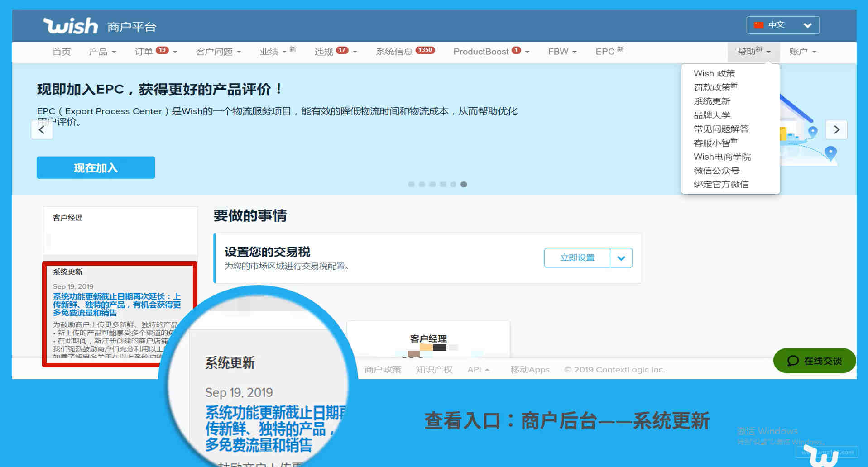Select 罚款政策 from help menu
868x467 pixels.
tap(715, 87)
